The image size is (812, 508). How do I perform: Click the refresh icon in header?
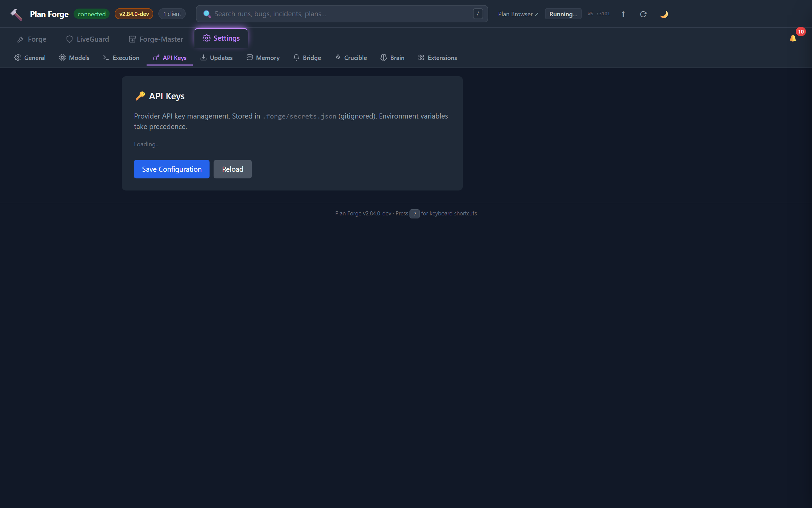644,14
